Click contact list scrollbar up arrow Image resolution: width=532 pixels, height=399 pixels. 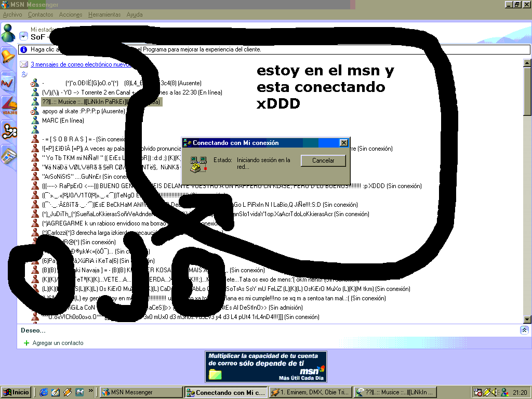(527, 63)
